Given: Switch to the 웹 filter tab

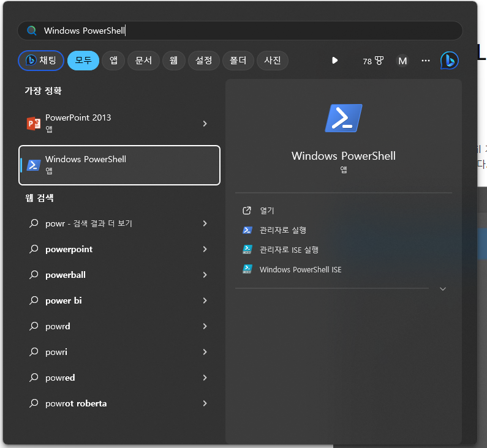Looking at the screenshot, I should coord(173,60).
